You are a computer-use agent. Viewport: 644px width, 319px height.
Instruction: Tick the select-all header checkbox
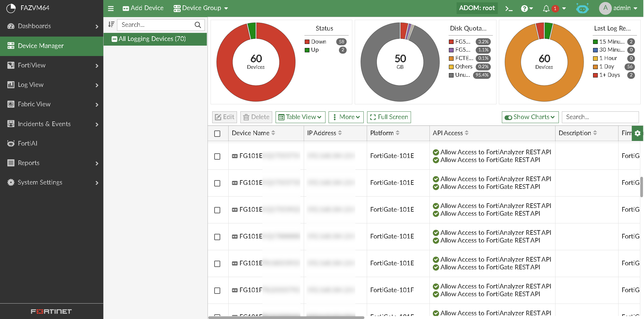click(217, 134)
